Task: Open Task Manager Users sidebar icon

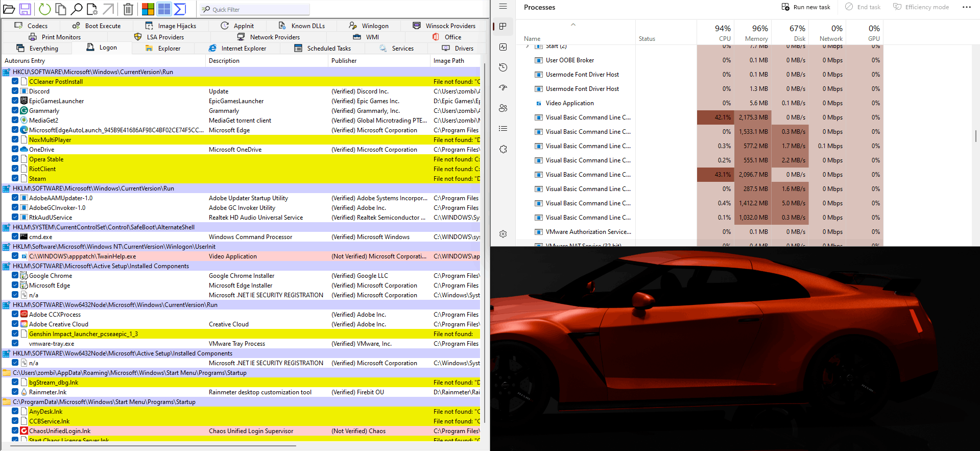Action: (x=503, y=108)
